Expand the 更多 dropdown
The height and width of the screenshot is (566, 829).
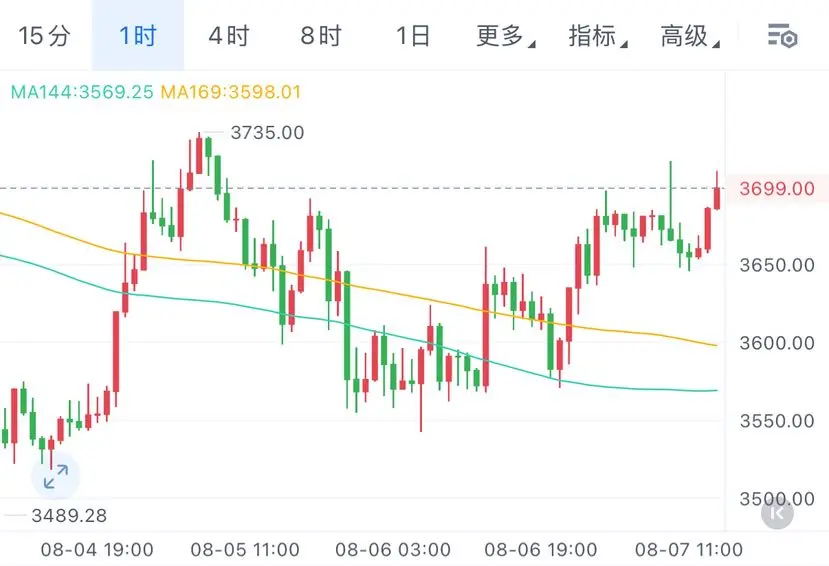point(505,36)
